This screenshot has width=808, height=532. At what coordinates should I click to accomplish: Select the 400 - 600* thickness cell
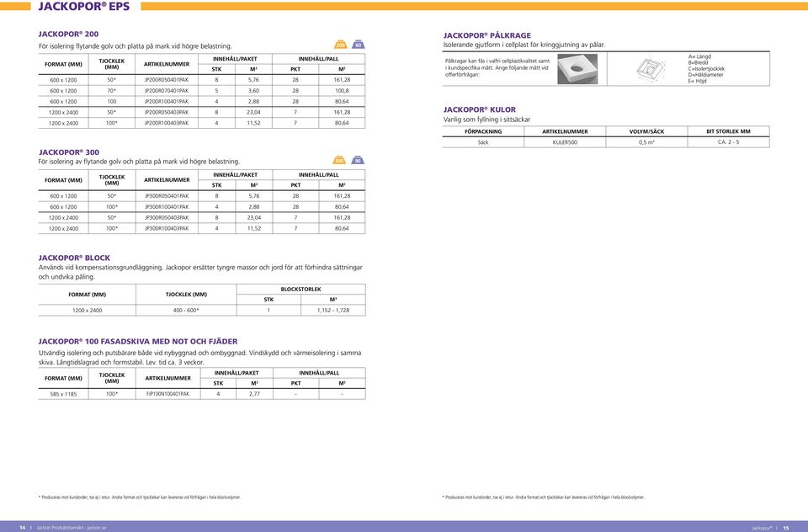coord(186,311)
